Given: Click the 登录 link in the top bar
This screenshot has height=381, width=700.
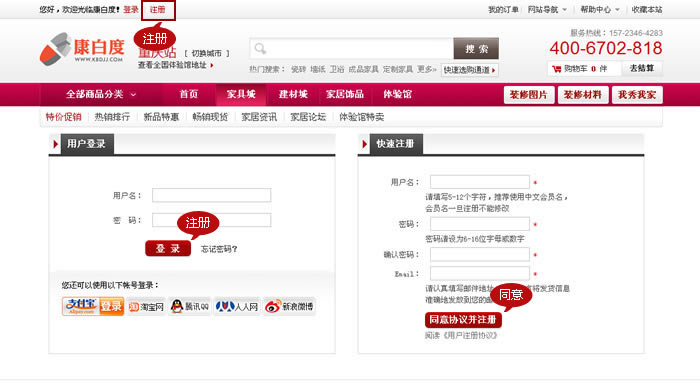Looking at the screenshot, I should 131,9.
